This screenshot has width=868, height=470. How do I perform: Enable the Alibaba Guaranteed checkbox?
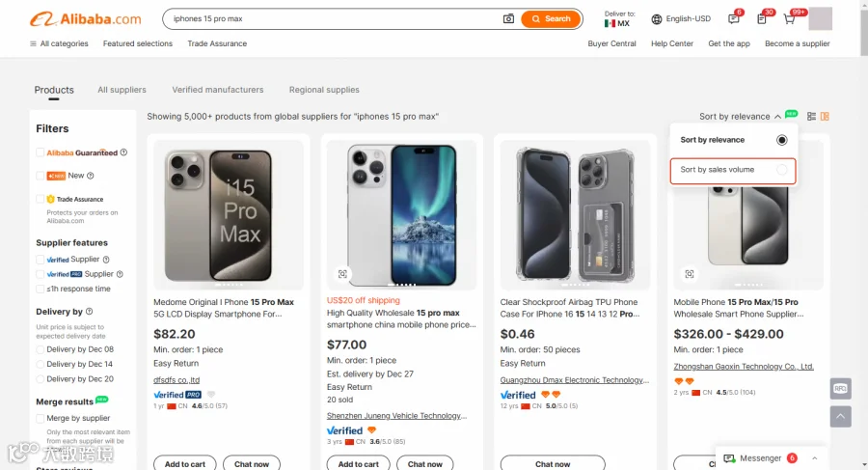click(x=40, y=152)
